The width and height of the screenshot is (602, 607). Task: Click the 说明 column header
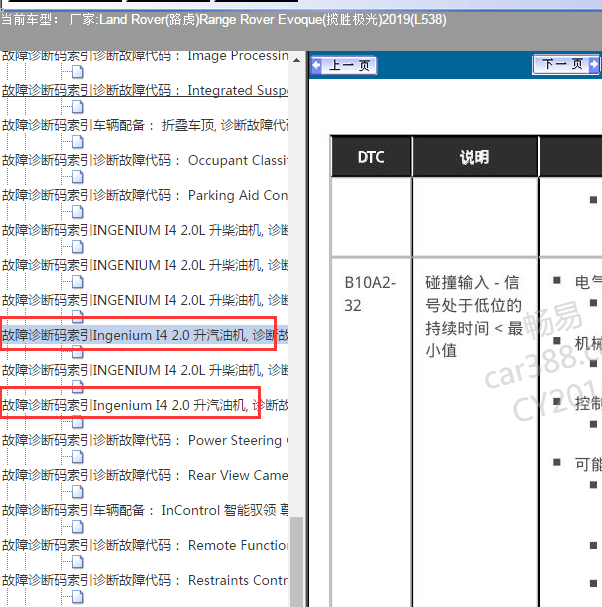click(x=475, y=157)
